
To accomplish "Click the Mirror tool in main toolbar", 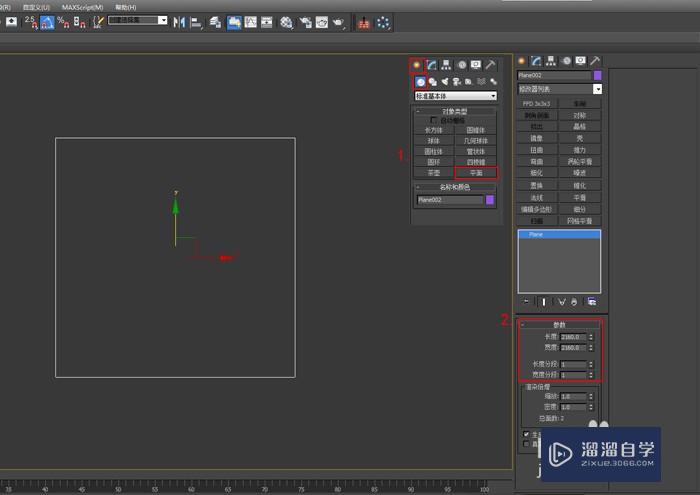I will [x=180, y=22].
